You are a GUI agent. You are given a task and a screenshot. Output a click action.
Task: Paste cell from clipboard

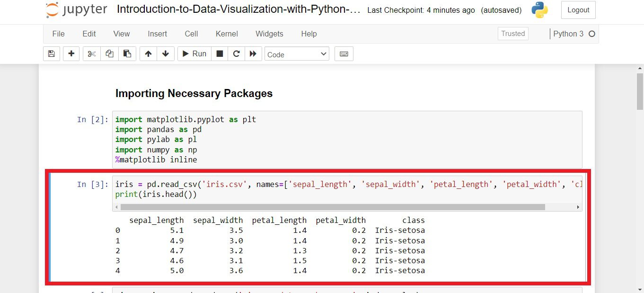[x=127, y=53]
